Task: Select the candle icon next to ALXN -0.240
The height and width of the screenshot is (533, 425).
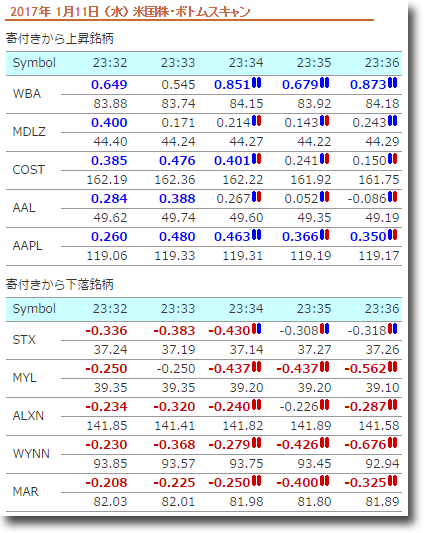Action: (x=256, y=405)
